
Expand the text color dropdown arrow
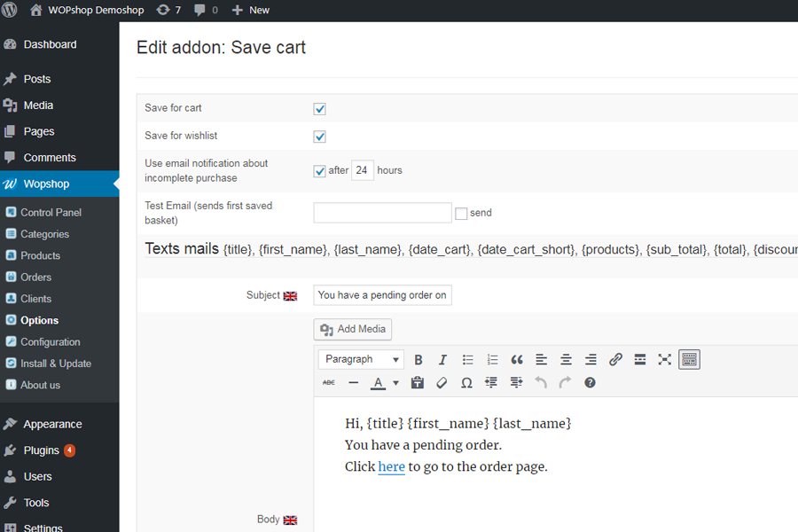click(395, 383)
